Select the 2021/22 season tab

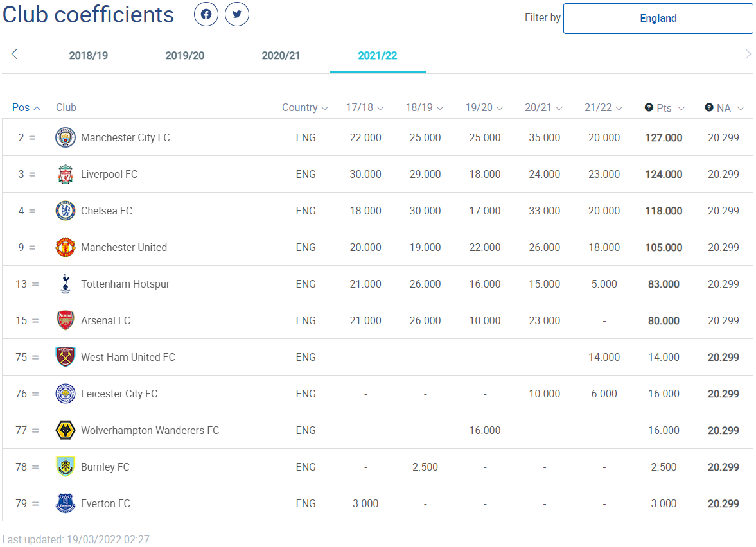point(378,55)
